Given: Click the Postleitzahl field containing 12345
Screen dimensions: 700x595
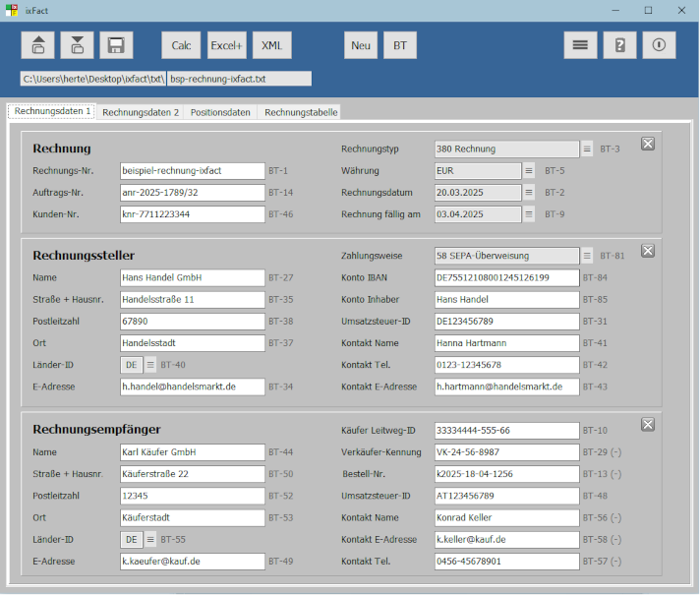Looking at the screenshot, I should [193, 496].
